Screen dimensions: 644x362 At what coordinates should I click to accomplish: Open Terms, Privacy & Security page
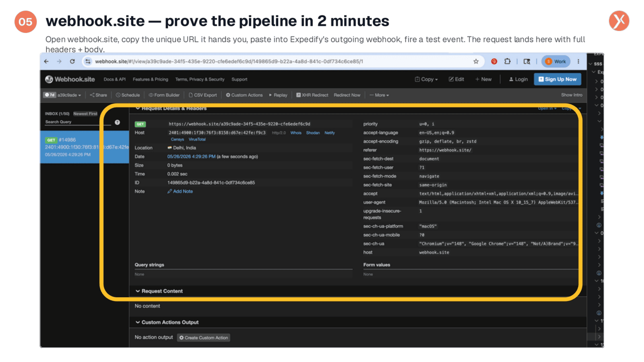(x=200, y=79)
